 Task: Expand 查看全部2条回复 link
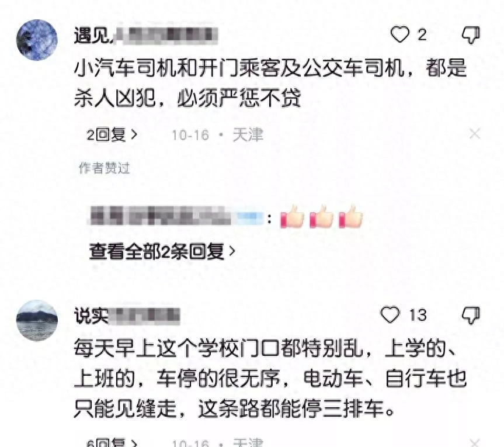[162, 251]
